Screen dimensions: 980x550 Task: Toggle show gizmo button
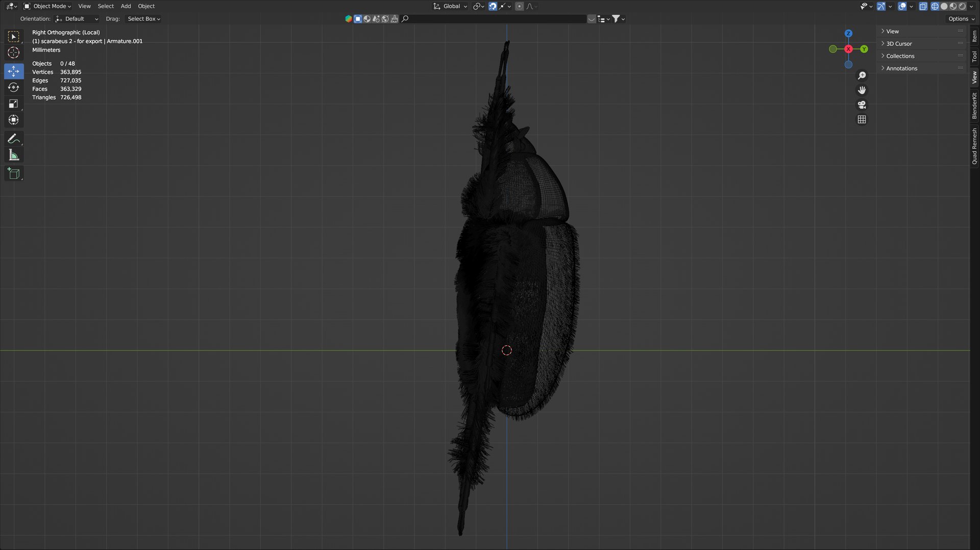pyautogui.click(x=881, y=6)
